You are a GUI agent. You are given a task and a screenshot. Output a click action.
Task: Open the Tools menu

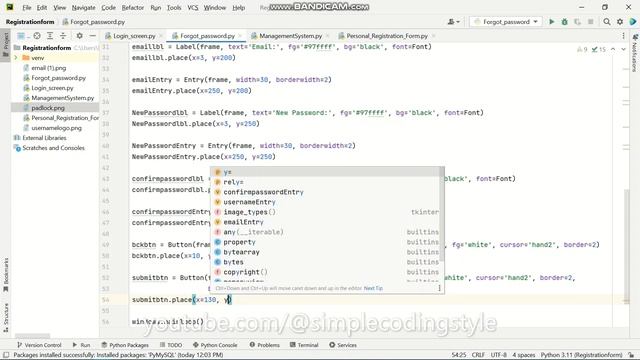(x=174, y=7)
